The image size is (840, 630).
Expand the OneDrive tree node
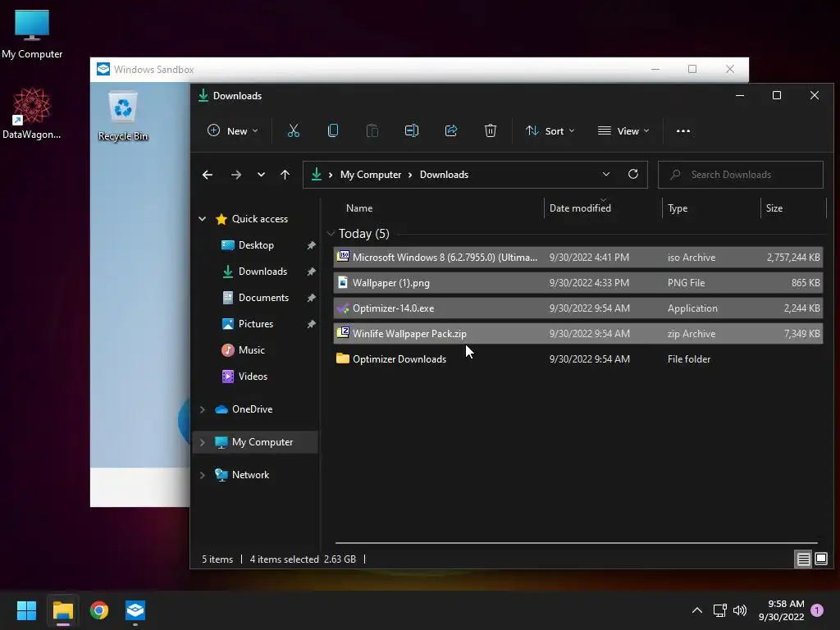coord(203,409)
